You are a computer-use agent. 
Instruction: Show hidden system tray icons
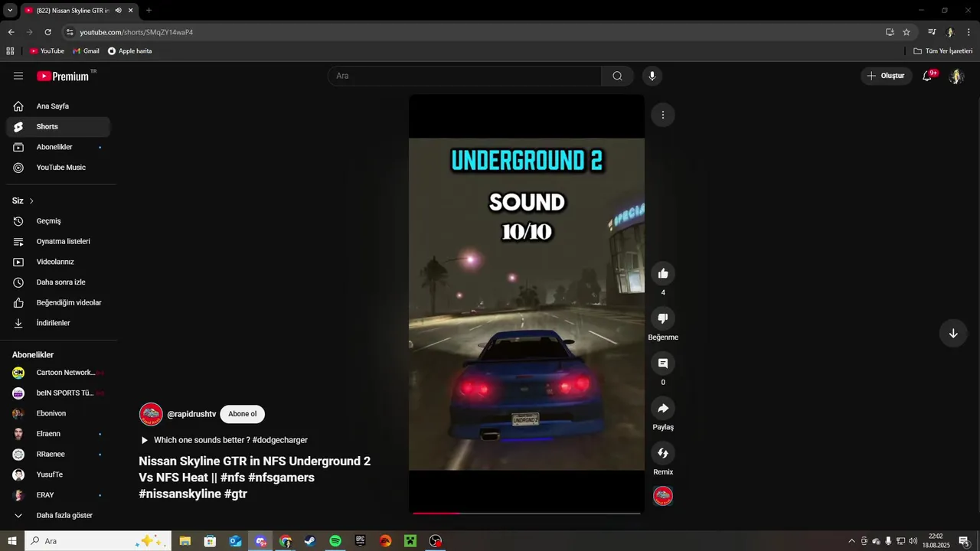point(851,541)
